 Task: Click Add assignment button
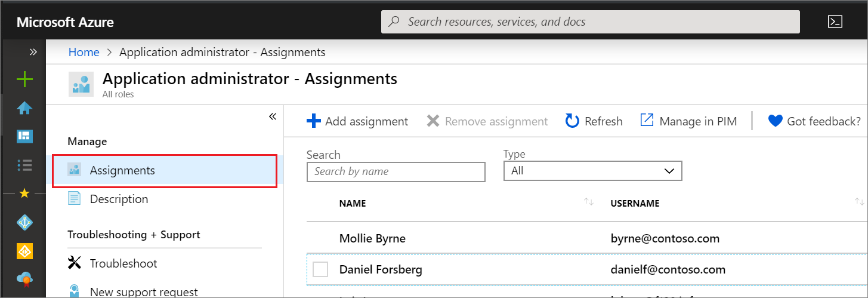coord(357,121)
